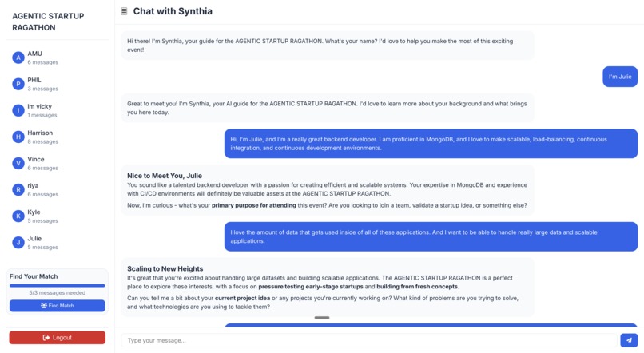Click the gray scroll handle below the chat
644x353 pixels.
click(x=322, y=318)
